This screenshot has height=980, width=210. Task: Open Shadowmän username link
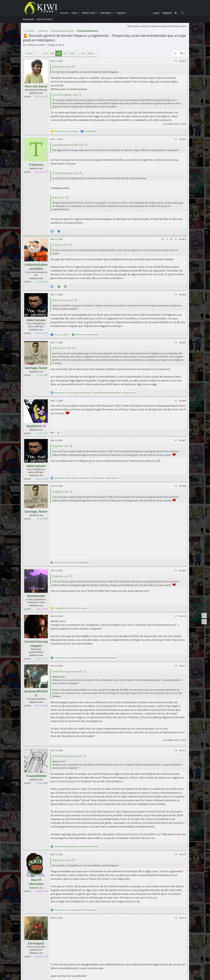(36, 596)
